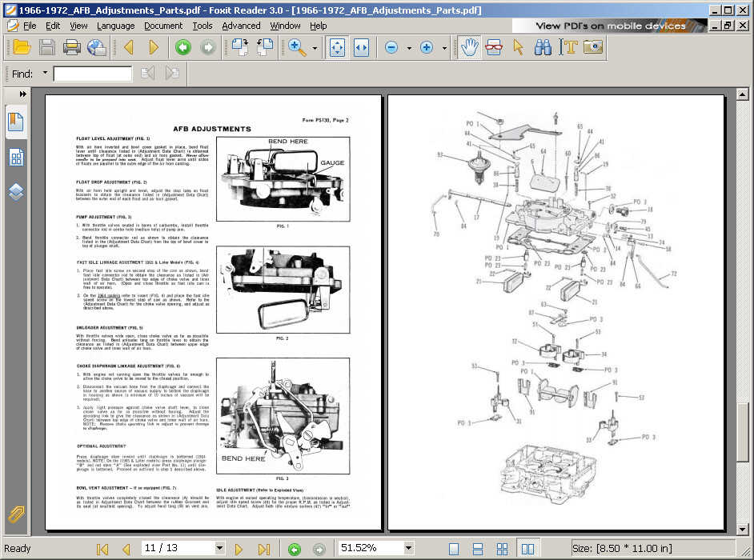Open the plus Zoom In button dropdown arrow
Viewport: 754px width, 560px height.
pyautogui.click(x=444, y=48)
